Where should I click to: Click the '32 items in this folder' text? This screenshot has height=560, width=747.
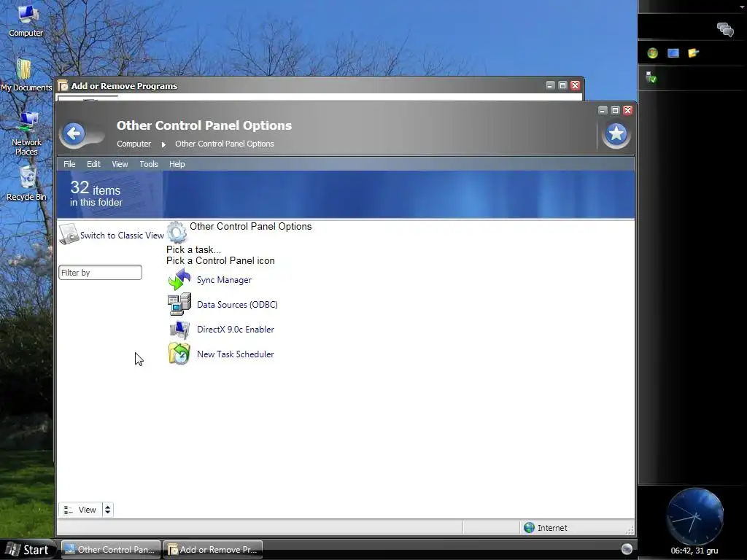coord(96,193)
